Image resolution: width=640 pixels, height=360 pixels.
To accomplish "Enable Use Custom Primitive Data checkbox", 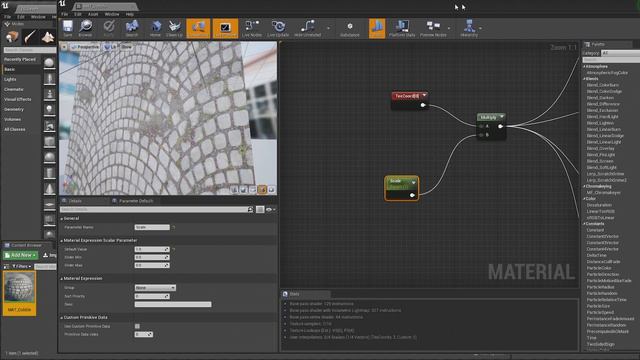I will tap(137, 326).
